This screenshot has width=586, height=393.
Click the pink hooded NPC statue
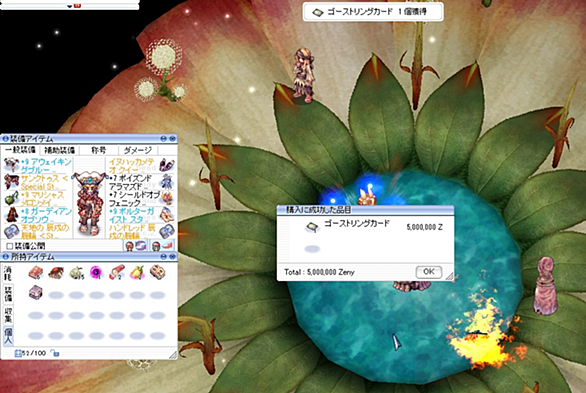(x=545, y=285)
